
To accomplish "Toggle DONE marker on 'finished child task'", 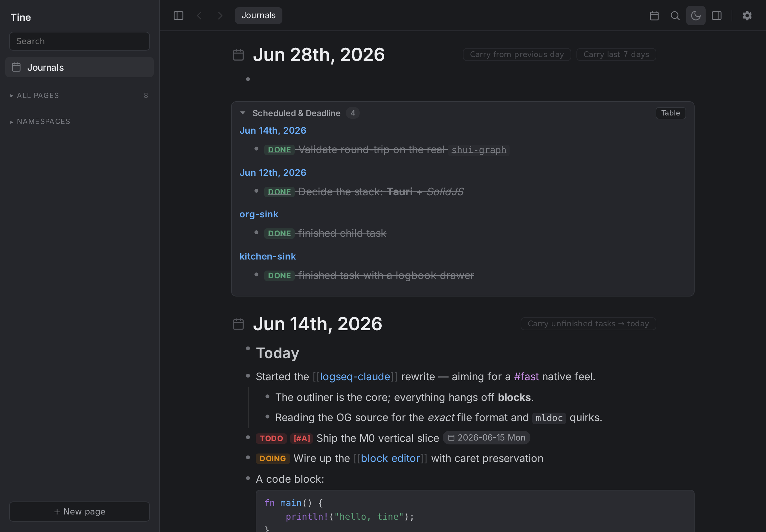I will tap(279, 233).
